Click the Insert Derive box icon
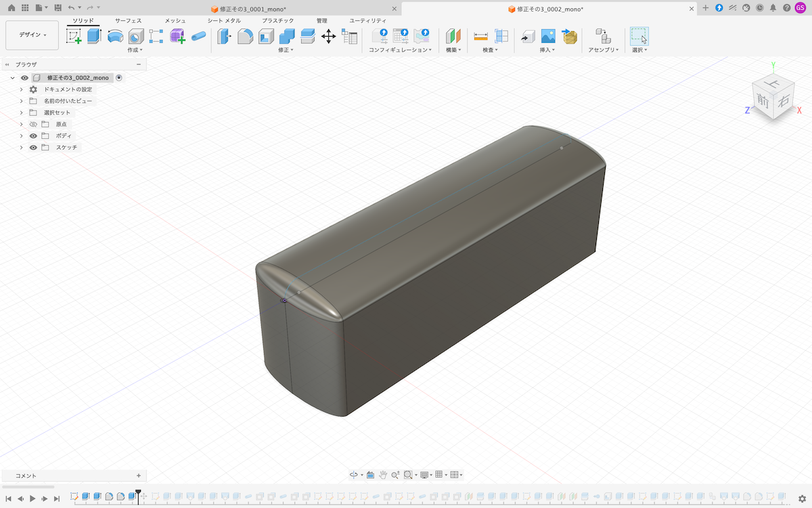This screenshot has width=812, height=508. click(x=528, y=37)
